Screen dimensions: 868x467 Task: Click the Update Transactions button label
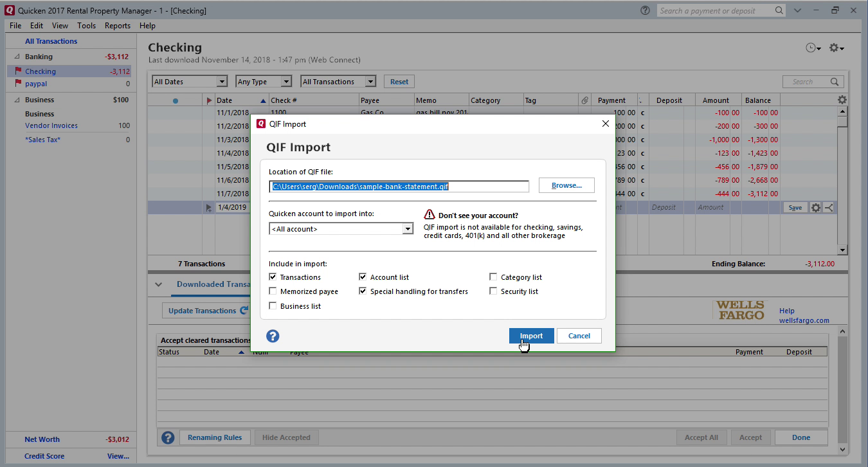202,311
